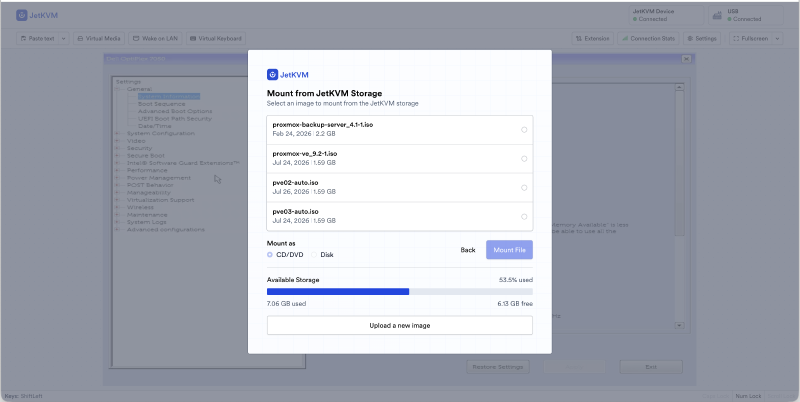Viewport: 800px width, 402px height.
Task: Expand the Video tree node
Action: [117, 141]
